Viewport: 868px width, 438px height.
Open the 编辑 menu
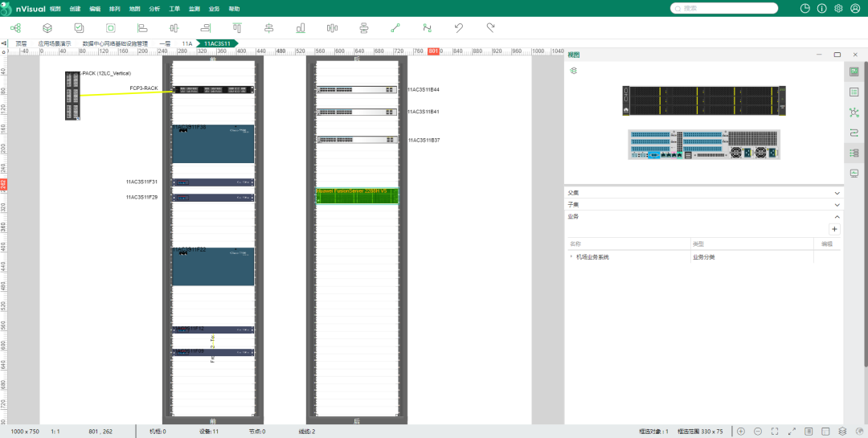click(95, 9)
